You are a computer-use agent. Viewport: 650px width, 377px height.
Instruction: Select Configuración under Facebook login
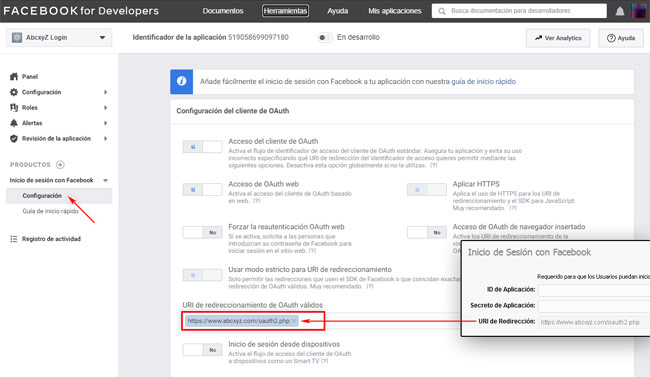(59, 196)
